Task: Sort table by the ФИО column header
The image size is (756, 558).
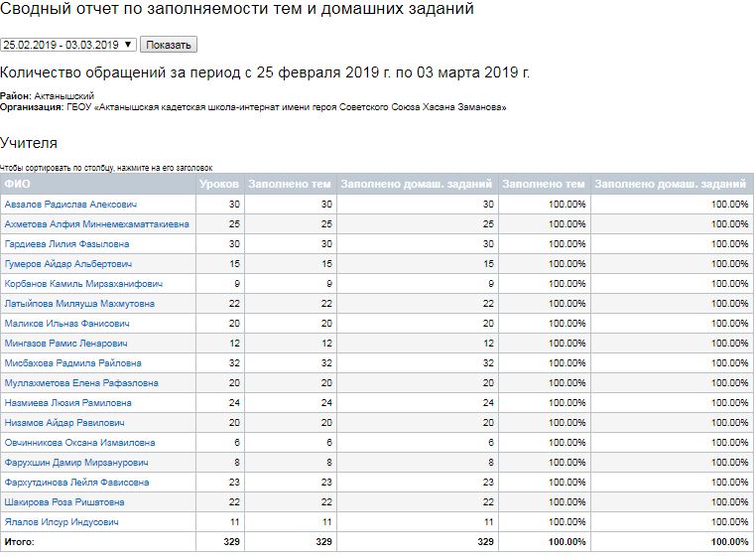Action: (18, 184)
